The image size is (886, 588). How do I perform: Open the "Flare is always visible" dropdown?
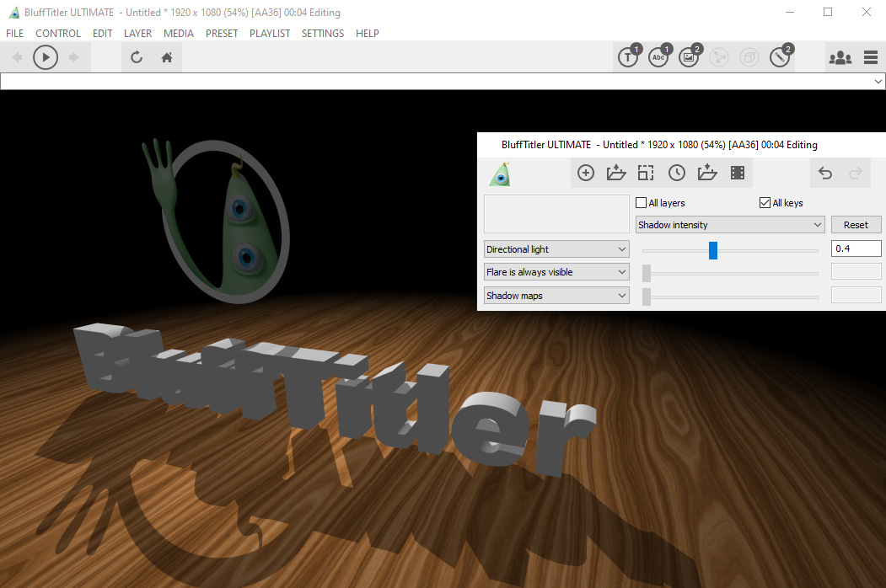pos(556,272)
